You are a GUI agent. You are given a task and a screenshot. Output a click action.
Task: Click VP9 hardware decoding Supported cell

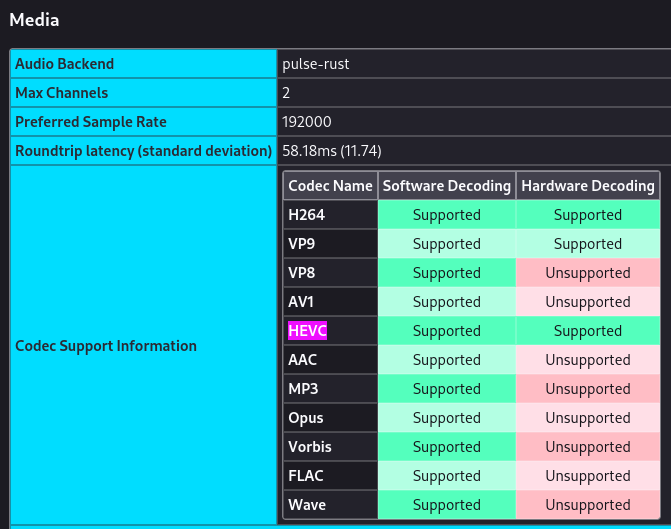coord(588,244)
